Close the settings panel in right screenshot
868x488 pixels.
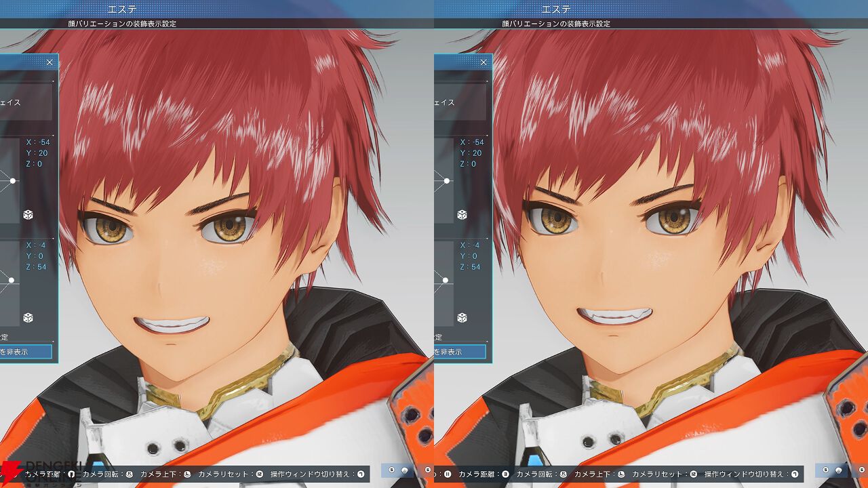coord(484,62)
